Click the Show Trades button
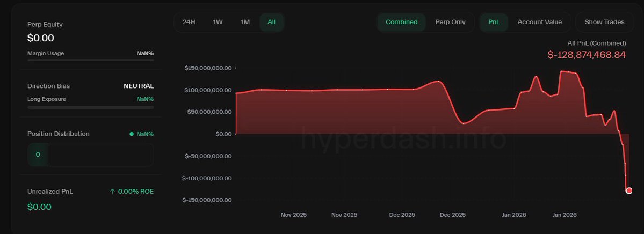644x234 pixels. [x=604, y=22]
